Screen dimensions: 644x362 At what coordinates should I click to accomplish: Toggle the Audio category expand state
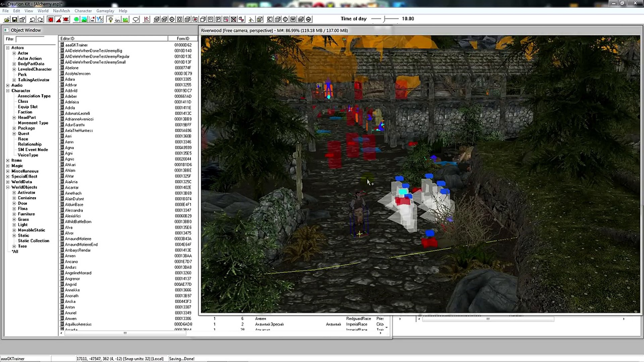tap(8, 85)
